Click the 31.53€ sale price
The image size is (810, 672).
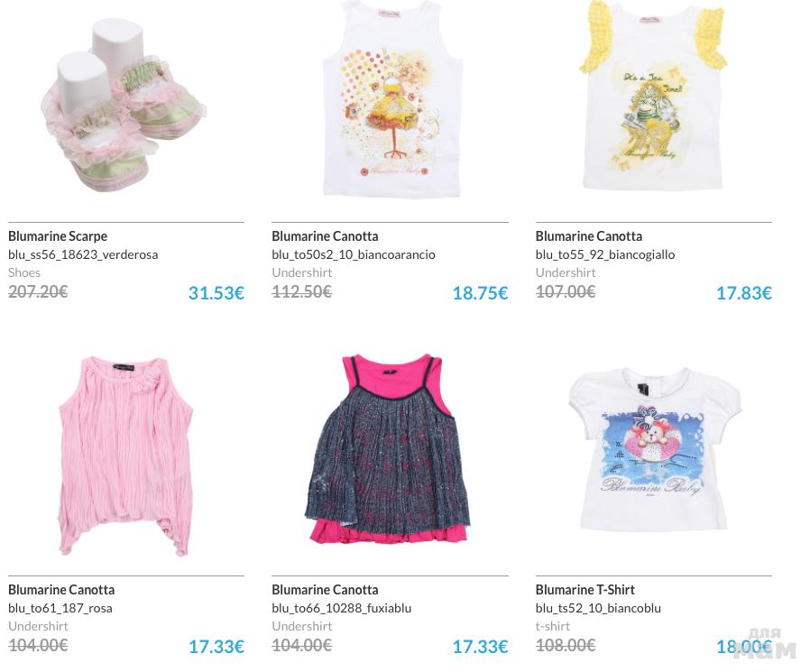216,293
